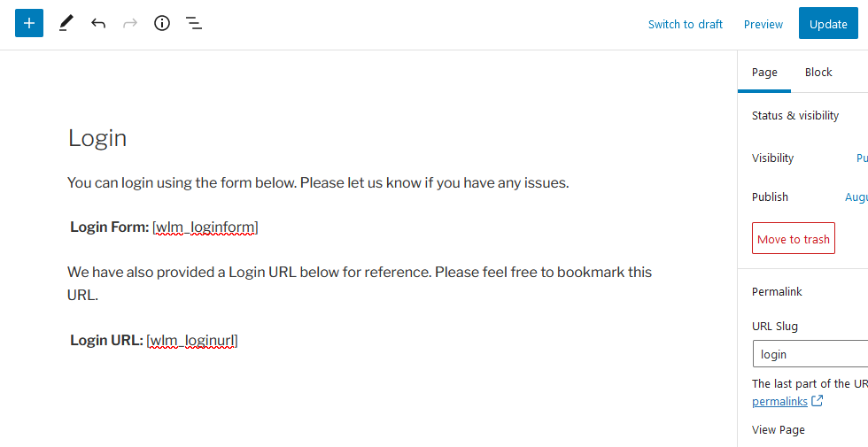
Task: Move the Login page to trash
Action: tap(794, 238)
